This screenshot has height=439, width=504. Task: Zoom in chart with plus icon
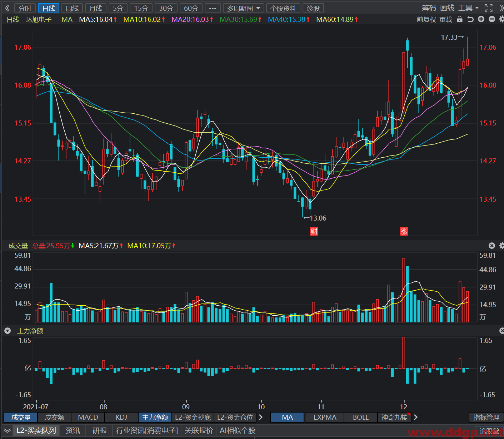tap(481, 19)
